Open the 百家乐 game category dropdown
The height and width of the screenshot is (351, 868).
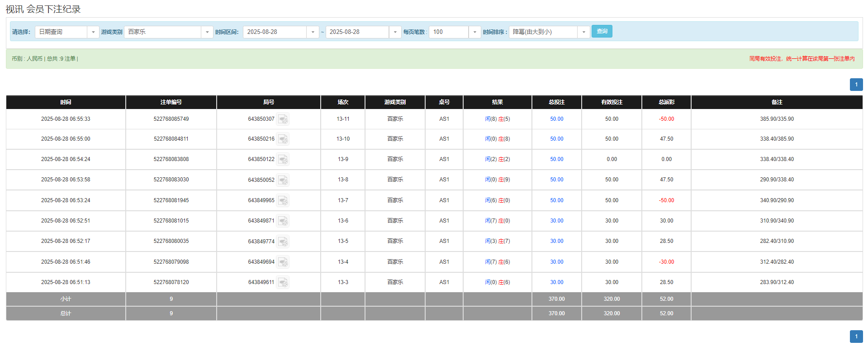207,32
